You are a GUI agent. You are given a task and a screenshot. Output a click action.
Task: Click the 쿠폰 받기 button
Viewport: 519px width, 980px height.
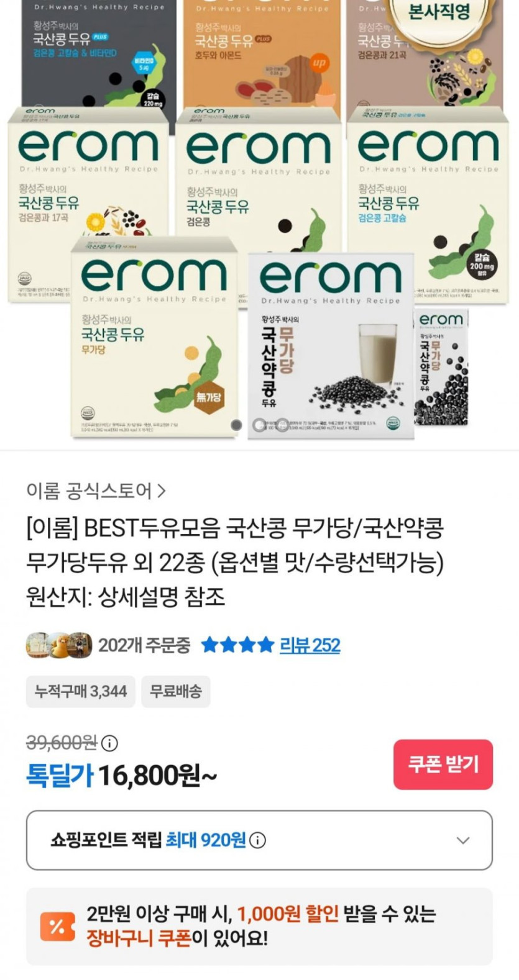[443, 764]
